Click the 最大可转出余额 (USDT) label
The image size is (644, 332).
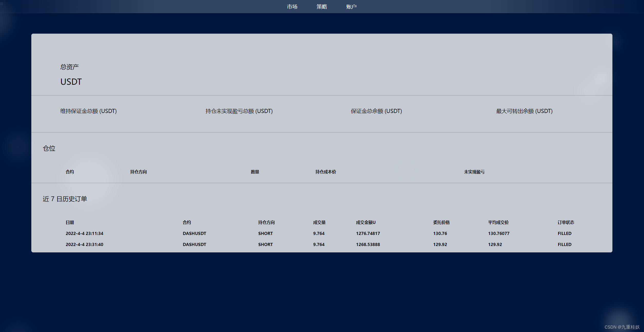click(524, 111)
